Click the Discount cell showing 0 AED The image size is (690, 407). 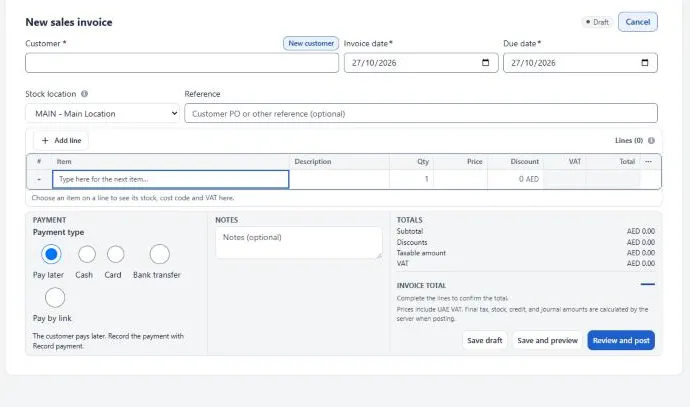[x=515, y=179]
